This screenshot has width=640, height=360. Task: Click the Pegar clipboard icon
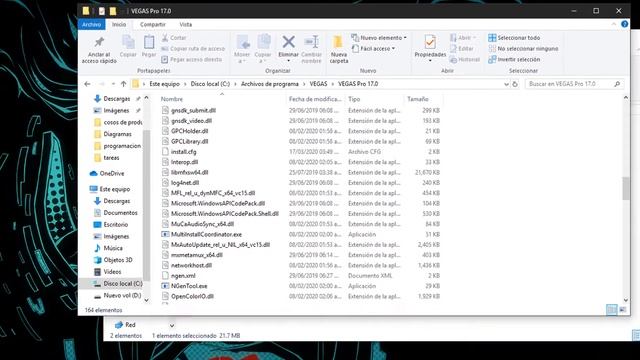[x=149, y=42]
